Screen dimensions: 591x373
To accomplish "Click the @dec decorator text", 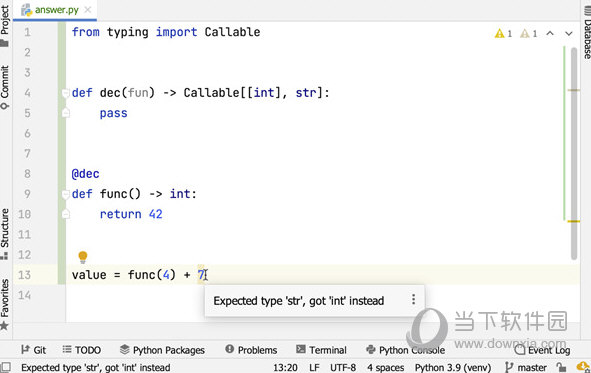I will pos(86,174).
